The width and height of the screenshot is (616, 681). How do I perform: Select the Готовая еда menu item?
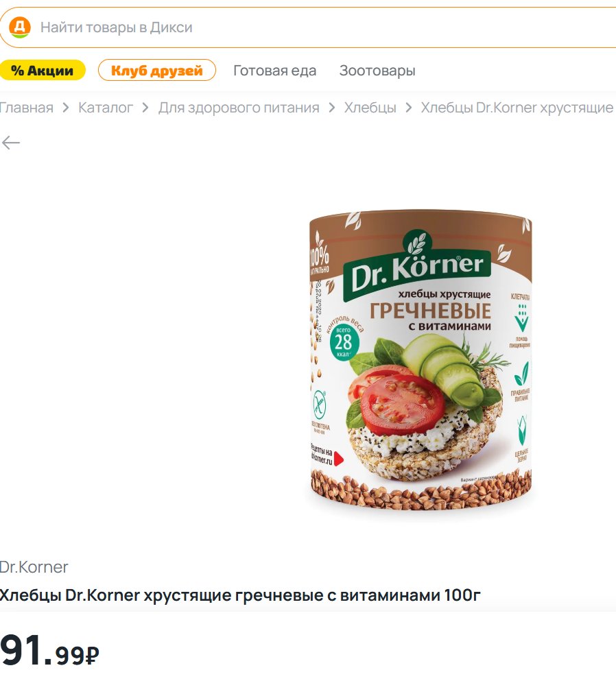(x=274, y=71)
